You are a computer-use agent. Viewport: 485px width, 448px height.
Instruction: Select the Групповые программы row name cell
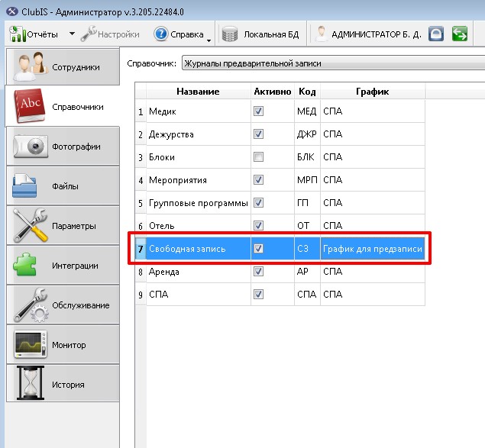(x=199, y=203)
